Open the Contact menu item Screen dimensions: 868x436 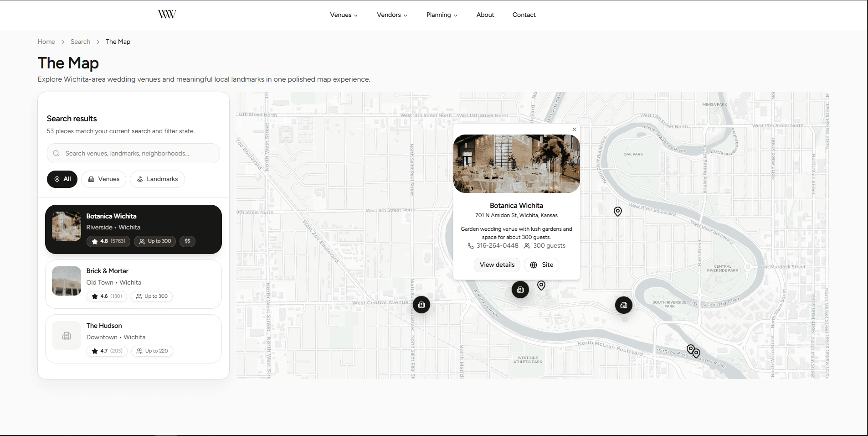(524, 15)
